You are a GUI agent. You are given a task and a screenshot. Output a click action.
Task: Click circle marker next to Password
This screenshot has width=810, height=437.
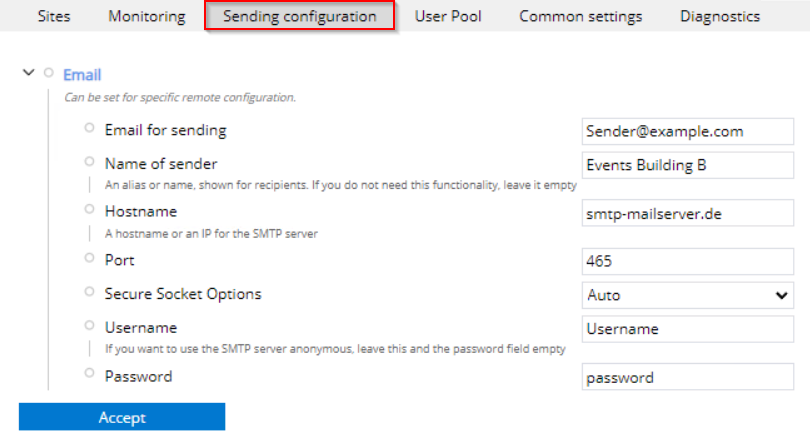(90, 374)
